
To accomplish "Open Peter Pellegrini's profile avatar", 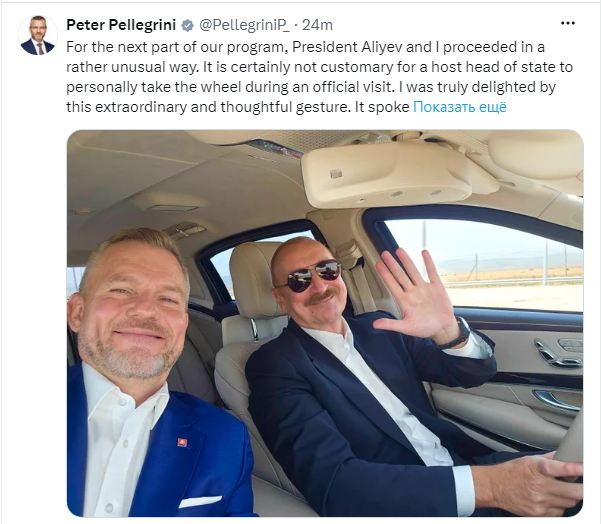I will click(x=38, y=35).
